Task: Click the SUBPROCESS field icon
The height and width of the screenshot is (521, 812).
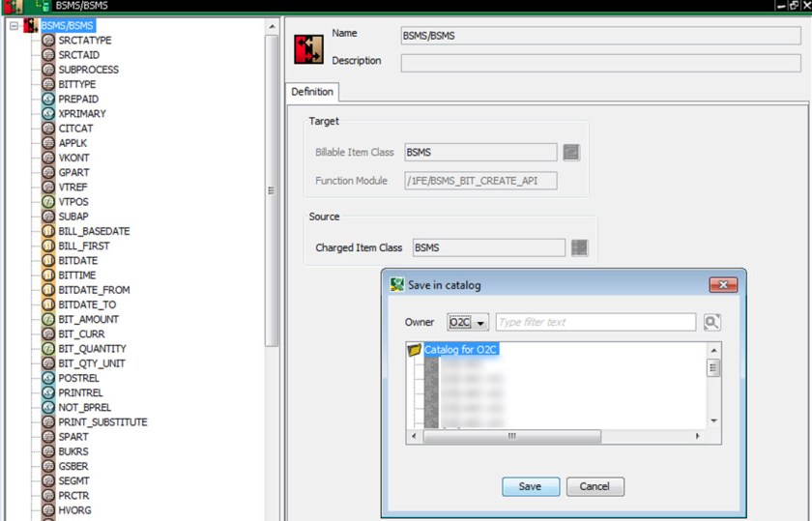Action: click(48, 70)
